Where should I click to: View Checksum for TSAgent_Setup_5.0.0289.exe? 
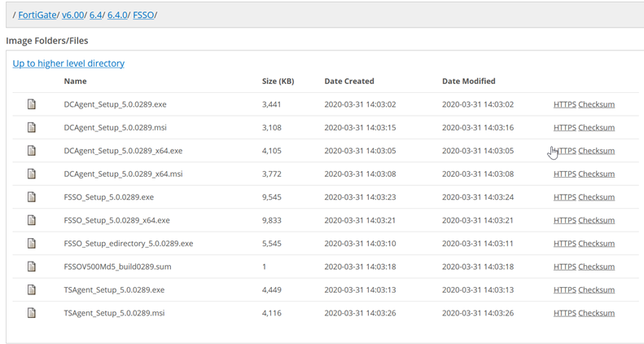pos(596,290)
